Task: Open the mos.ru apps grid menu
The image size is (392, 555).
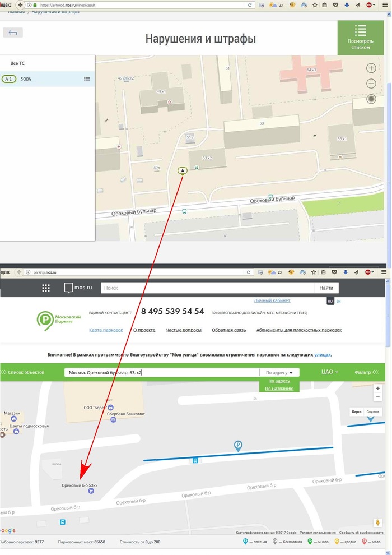Action: coord(46,288)
